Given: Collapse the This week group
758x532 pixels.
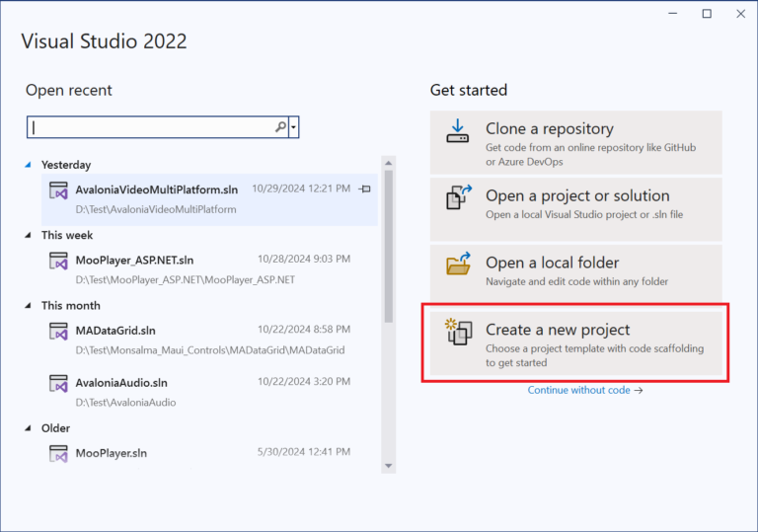Looking at the screenshot, I should tap(28, 235).
